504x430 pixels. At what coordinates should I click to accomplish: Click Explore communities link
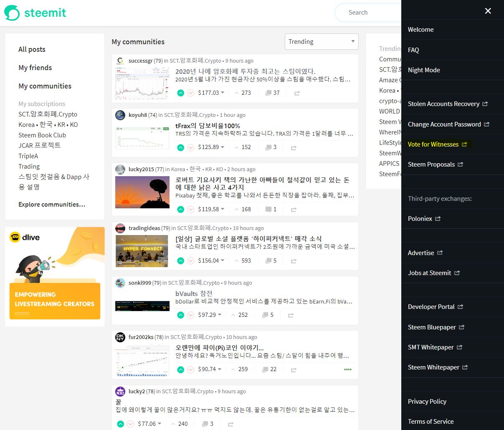click(52, 204)
